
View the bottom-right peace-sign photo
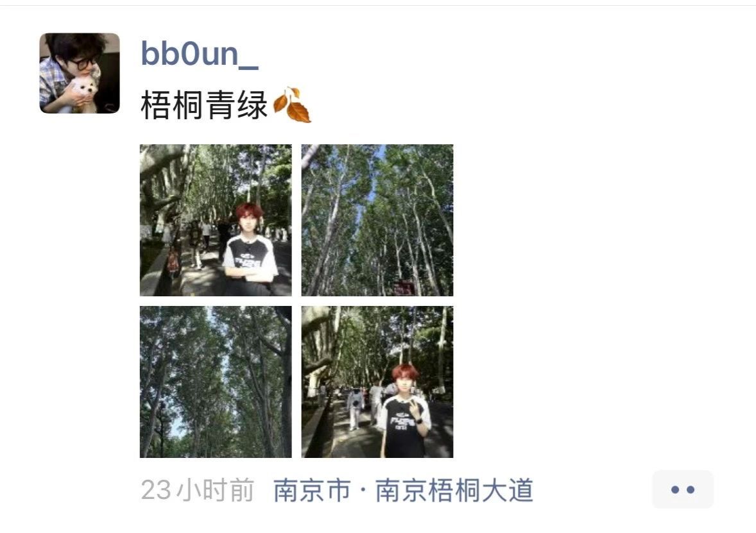coord(377,382)
